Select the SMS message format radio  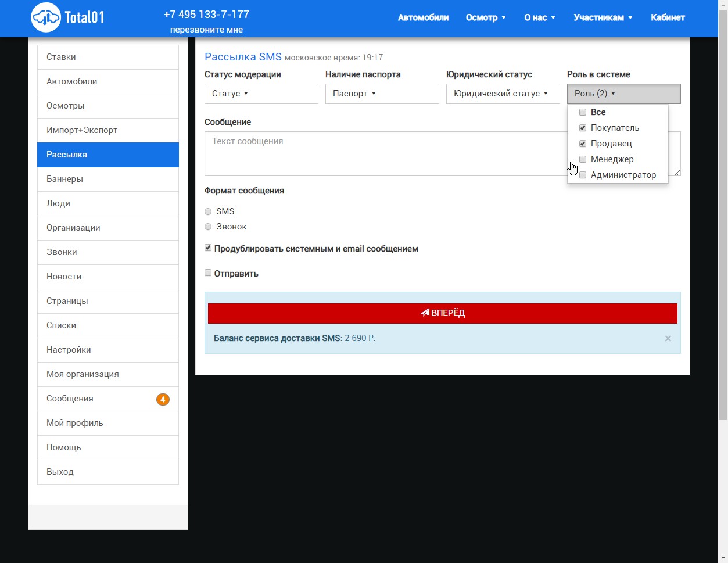click(208, 211)
